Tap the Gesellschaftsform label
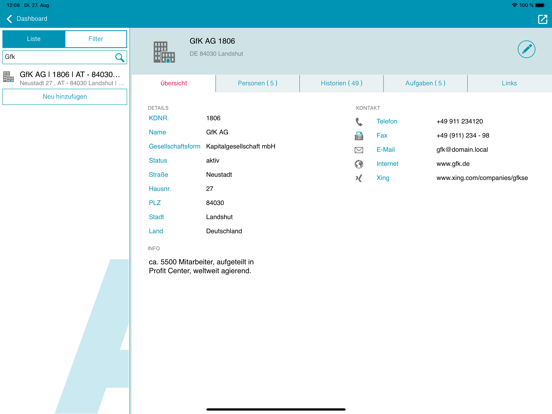The height and width of the screenshot is (414, 552). (174, 146)
